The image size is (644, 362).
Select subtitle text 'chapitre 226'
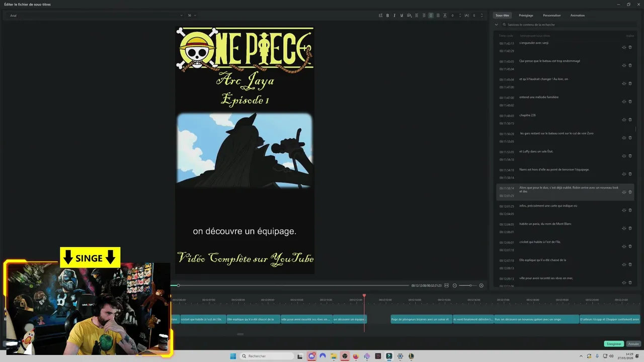pyautogui.click(x=527, y=115)
